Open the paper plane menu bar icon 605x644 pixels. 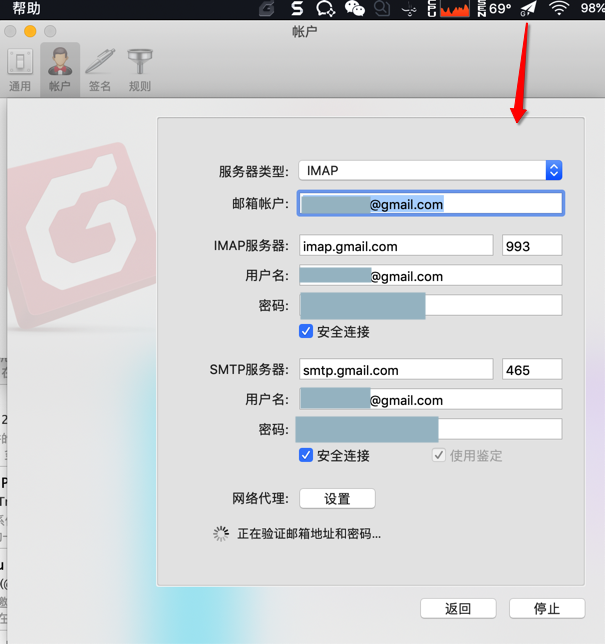click(529, 9)
